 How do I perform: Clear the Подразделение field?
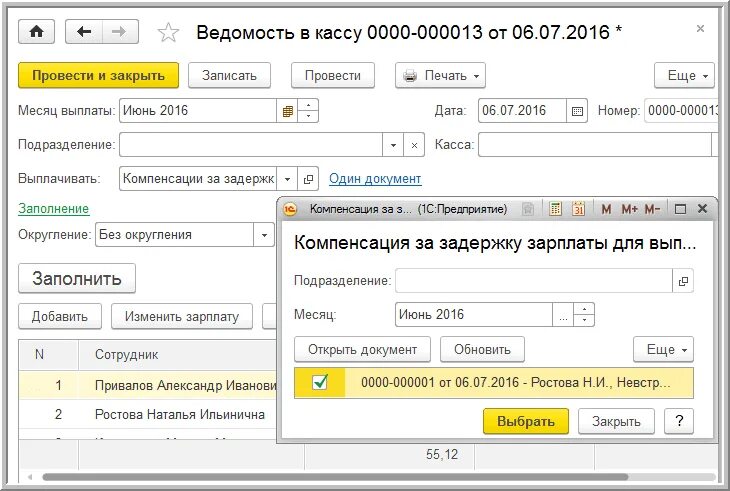point(414,145)
